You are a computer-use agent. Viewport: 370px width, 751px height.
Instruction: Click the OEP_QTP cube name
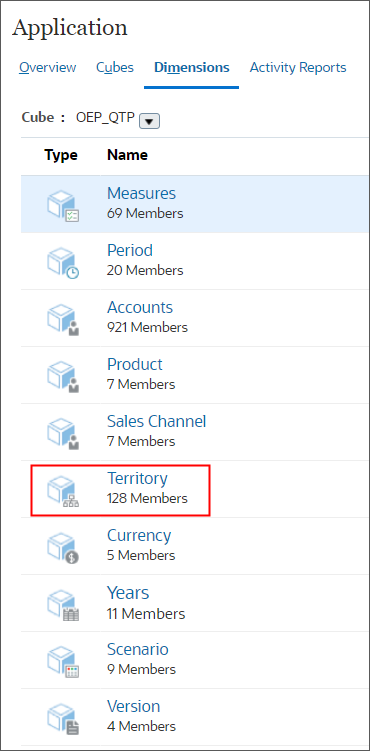105,118
